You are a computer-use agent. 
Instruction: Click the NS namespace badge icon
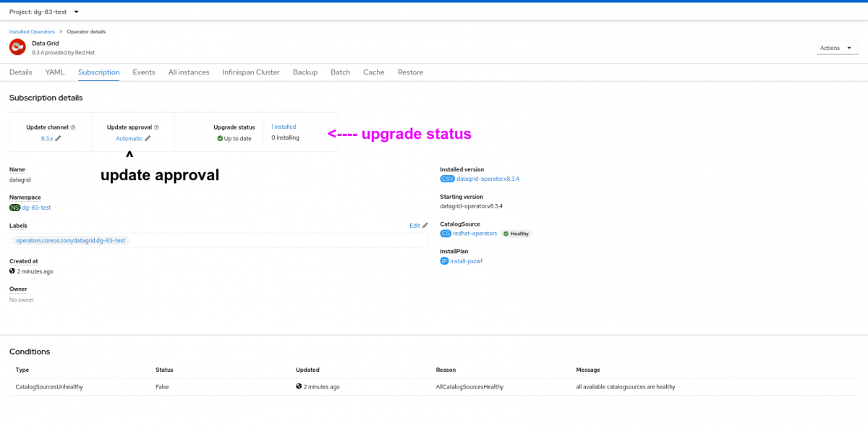[14, 208]
